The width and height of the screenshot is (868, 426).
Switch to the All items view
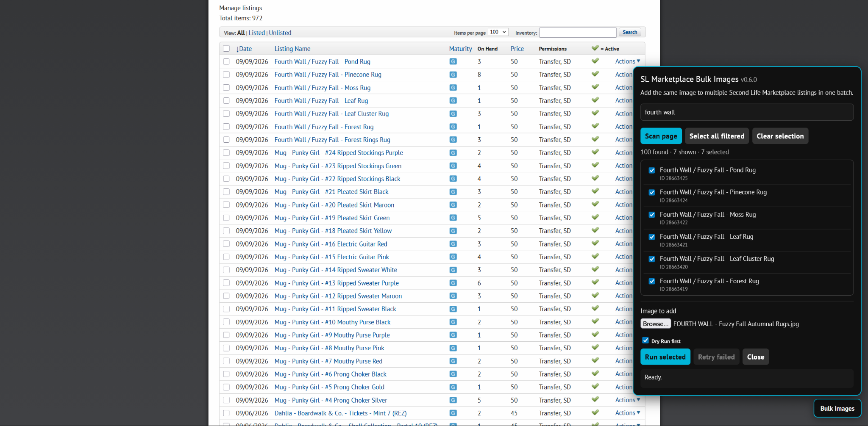click(241, 33)
